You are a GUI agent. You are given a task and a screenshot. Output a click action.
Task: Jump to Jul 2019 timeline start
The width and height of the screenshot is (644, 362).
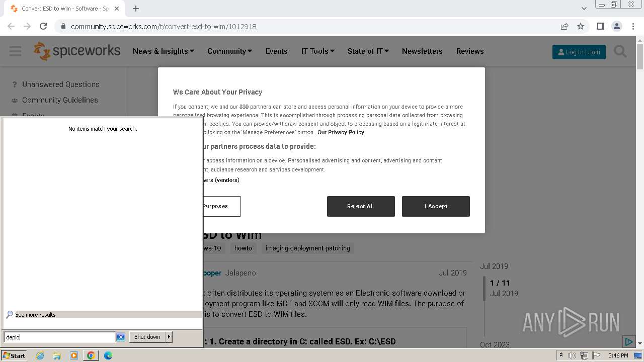pyautogui.click(x=494, y=266)
